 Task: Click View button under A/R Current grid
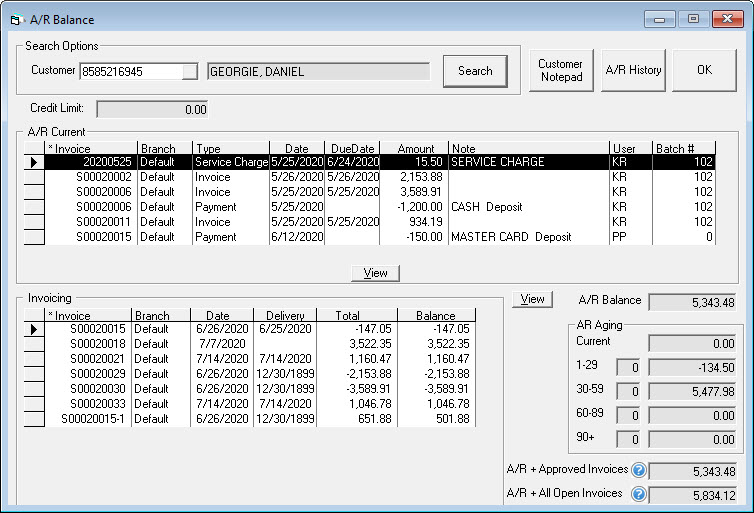click(x=375, y=273)
